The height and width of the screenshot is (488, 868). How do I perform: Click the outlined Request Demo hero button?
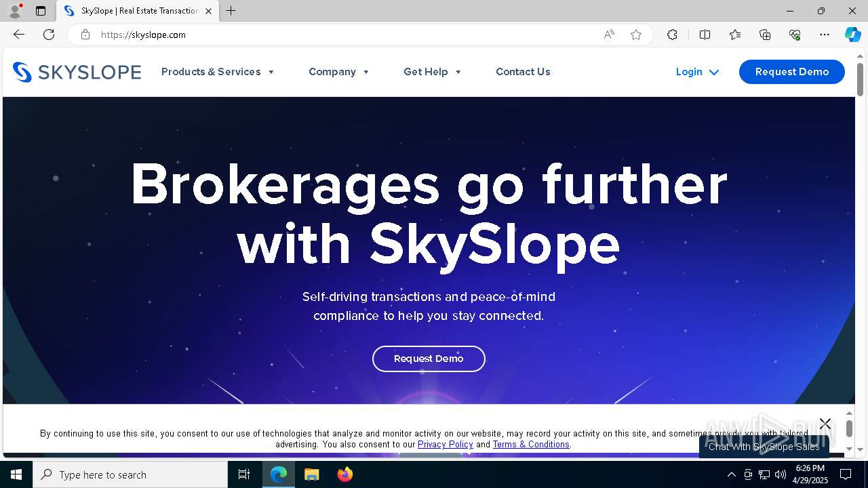pos(429,359)
